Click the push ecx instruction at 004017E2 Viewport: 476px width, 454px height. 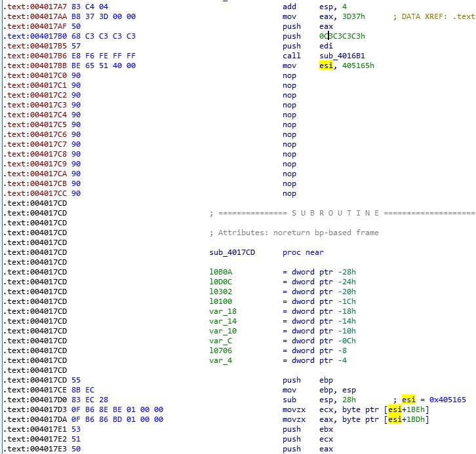(307, 439)
